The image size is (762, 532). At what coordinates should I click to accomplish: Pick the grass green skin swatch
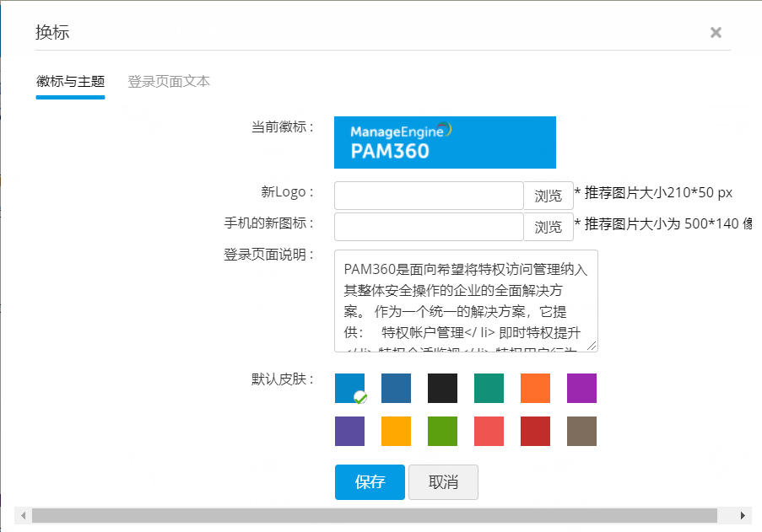tap(442, 431)
